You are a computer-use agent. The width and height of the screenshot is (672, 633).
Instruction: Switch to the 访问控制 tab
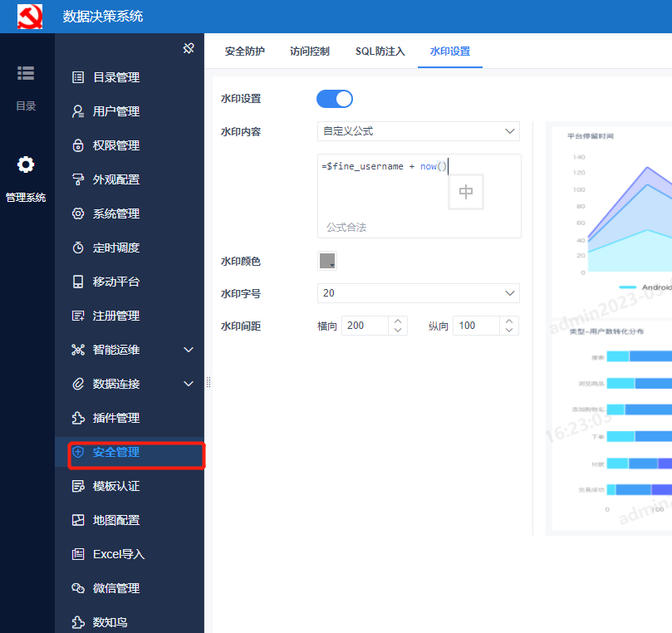pos(310,52)
